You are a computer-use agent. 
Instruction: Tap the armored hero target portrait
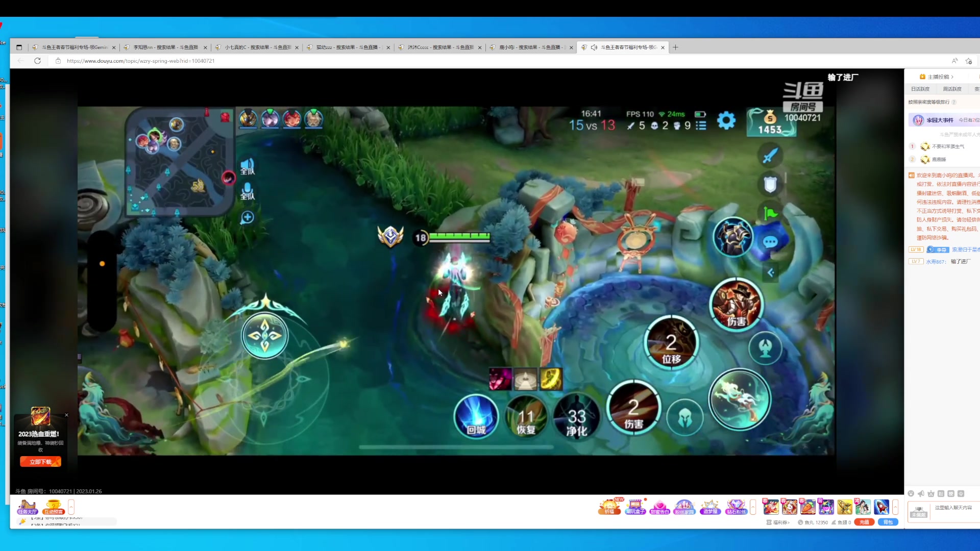(733, 237)
